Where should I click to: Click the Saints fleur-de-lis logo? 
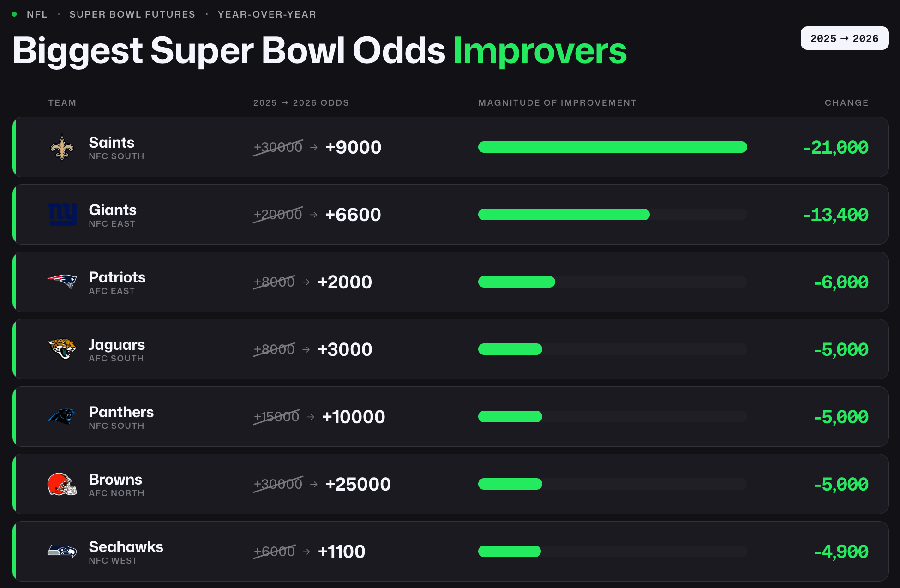pos(62,147)
